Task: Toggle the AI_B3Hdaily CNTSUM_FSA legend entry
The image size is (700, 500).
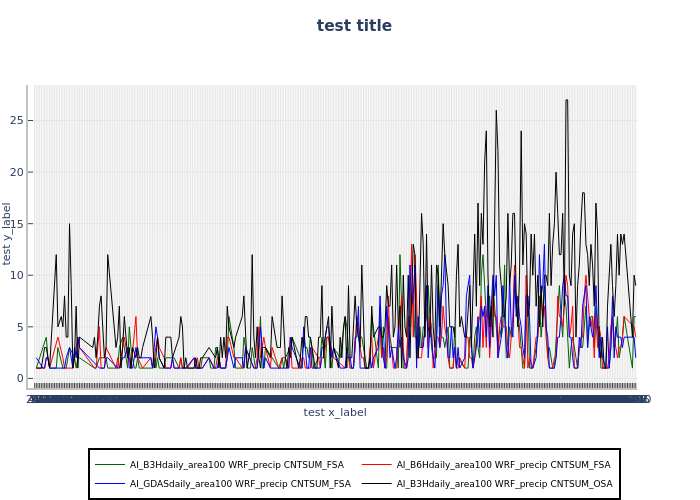Action: pos(236,465)
